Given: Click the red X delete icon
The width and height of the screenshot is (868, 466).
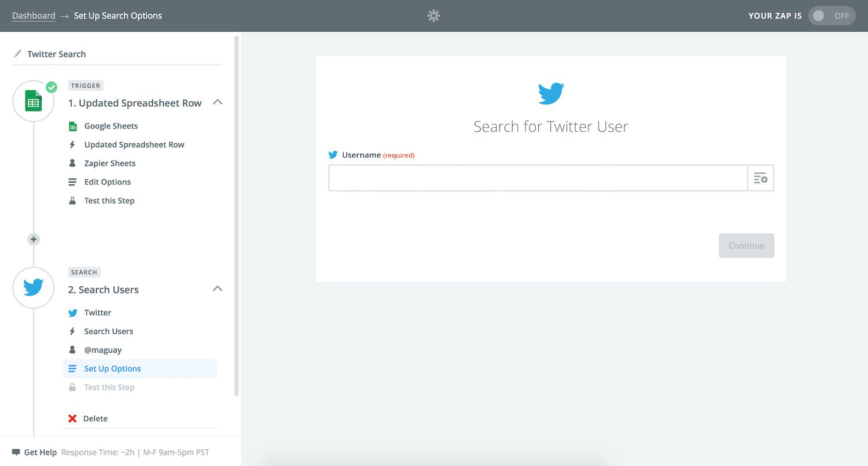Looking at the screenshot, I should tap(72, 419).
